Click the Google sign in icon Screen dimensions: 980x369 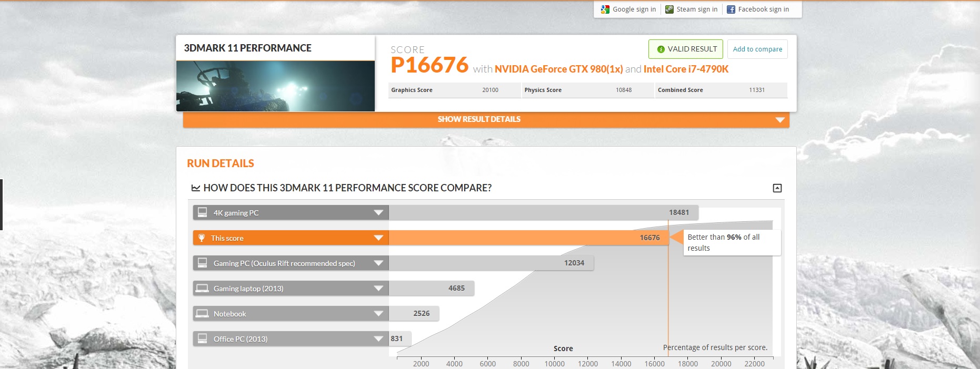point(605,9)
